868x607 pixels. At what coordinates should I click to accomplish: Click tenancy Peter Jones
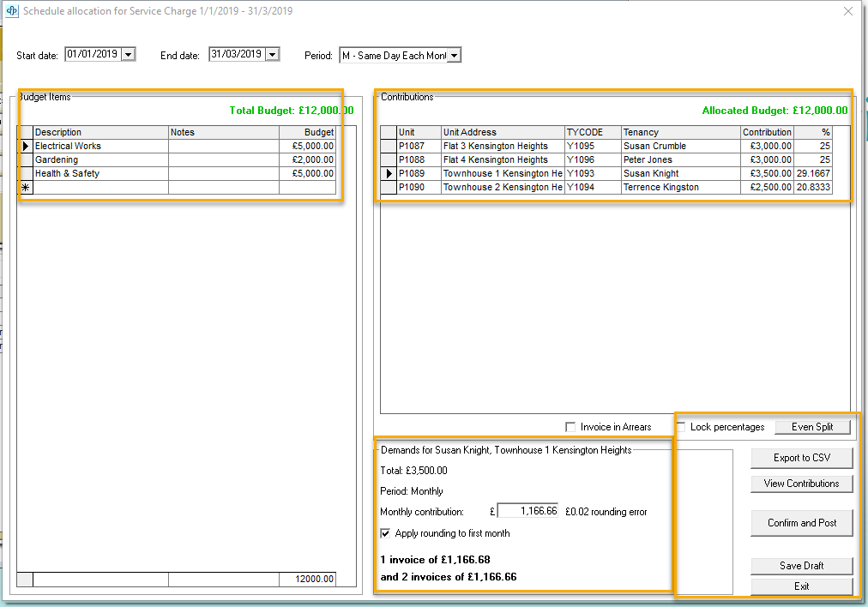click(681, 160)
